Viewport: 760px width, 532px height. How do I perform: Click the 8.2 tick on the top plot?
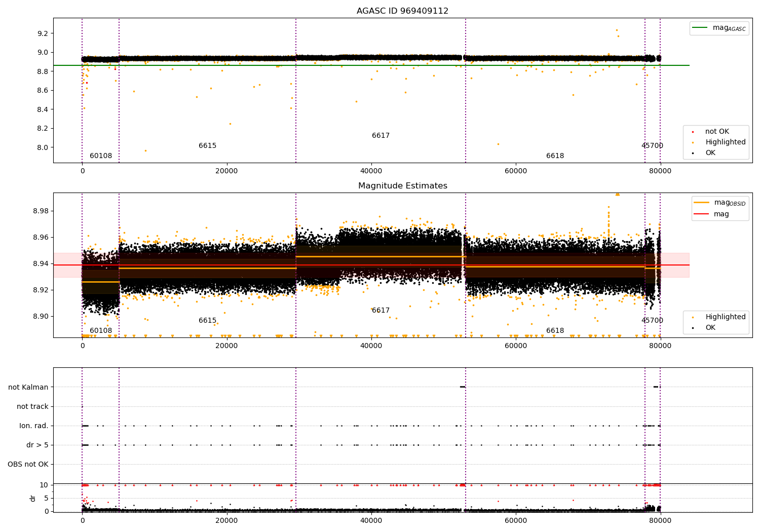pos(43,128)
